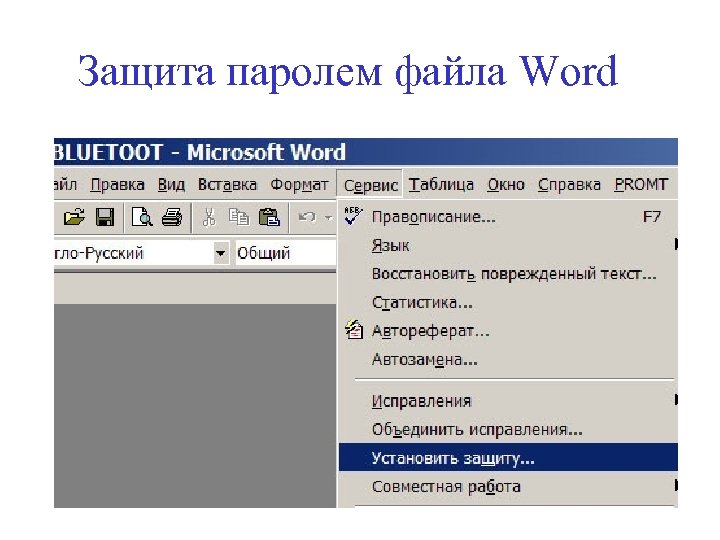Open Print Preview from the toolbar

click(142, 217)
